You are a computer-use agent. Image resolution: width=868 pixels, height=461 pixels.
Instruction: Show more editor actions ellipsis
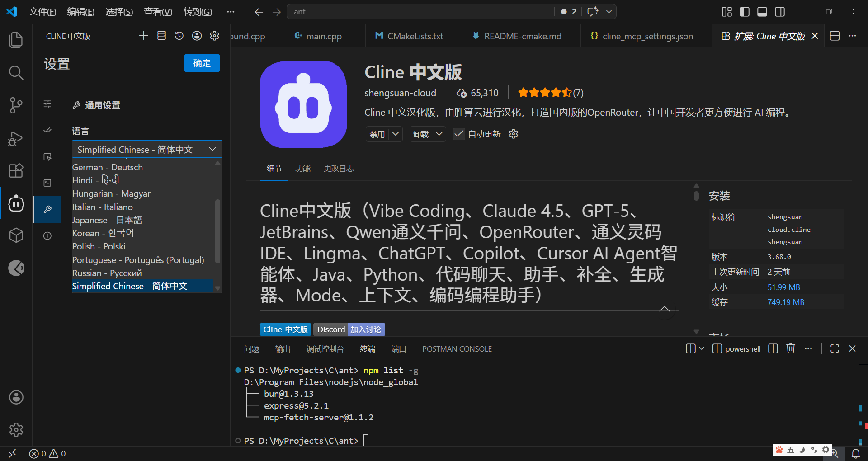pos(853,36)
